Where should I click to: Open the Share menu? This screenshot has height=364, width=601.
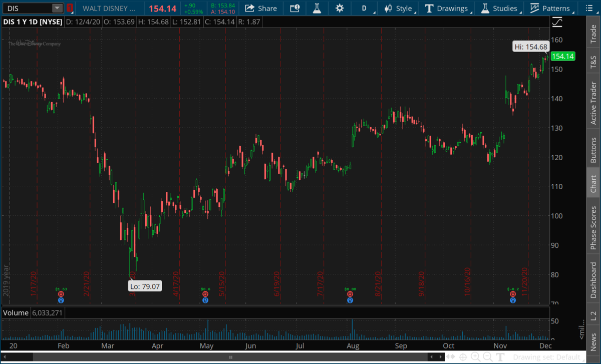261,8
